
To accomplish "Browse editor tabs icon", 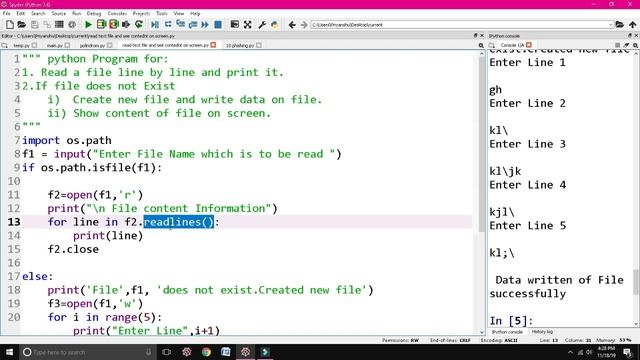I will (x=4, y=45).
